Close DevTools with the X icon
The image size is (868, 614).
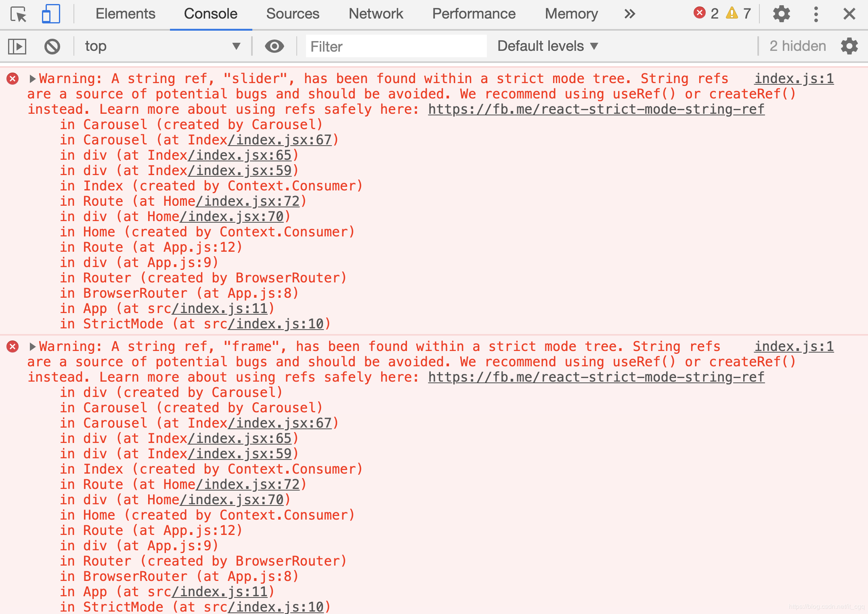pos(849,14)
